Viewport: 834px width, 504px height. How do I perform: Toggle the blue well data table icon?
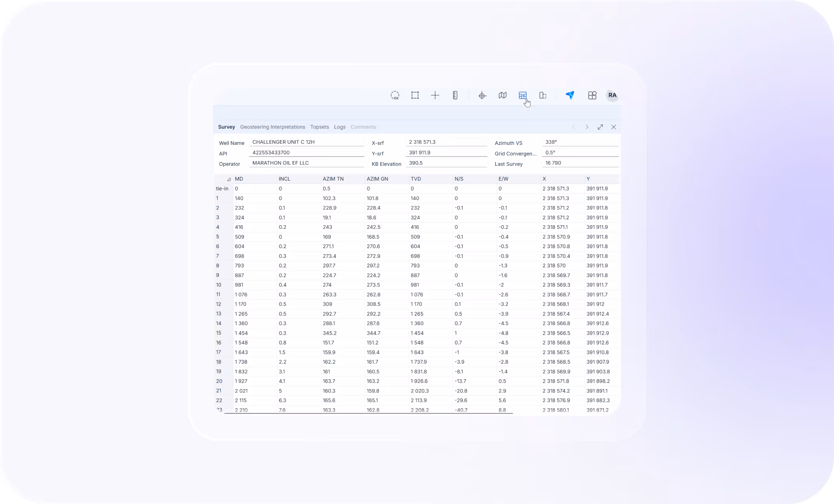click(x=523, y=95)
